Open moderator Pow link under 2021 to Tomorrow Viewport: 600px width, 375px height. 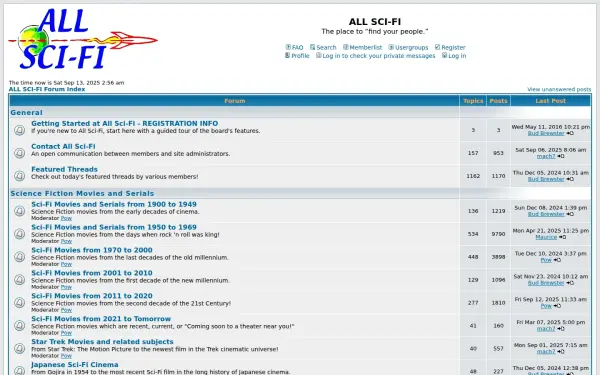66,333
